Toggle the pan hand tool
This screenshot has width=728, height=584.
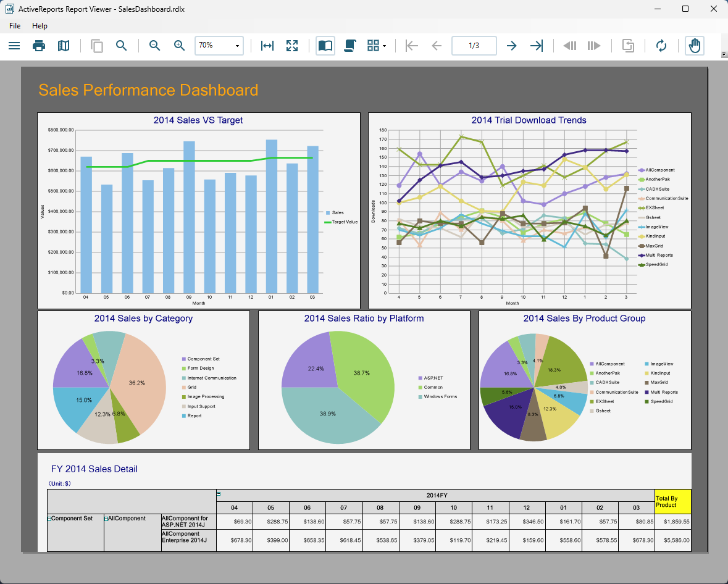(x=695, y=46)
